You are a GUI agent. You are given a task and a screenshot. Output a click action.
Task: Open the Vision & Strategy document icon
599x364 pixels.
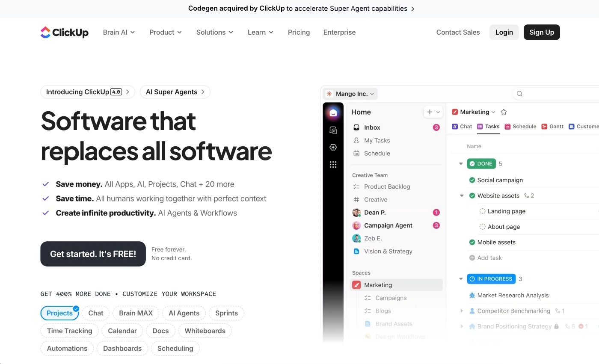356,251
